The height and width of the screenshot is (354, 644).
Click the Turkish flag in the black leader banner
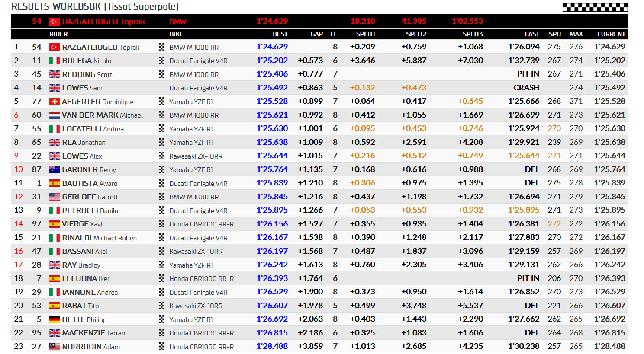pos(55,22)
